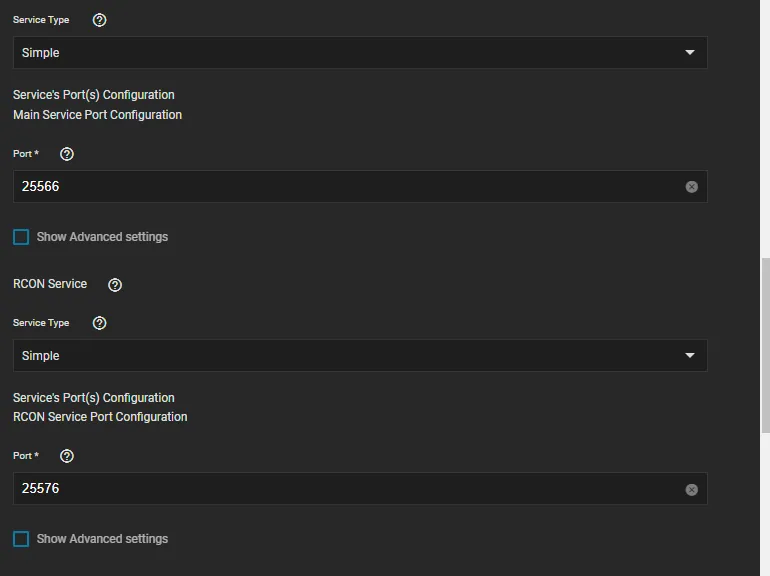Click the Main Service Port Configuration text
Image resolution: width=770 pixels, height=576 pixels.
pyautogui.click(x=97, y=115)
